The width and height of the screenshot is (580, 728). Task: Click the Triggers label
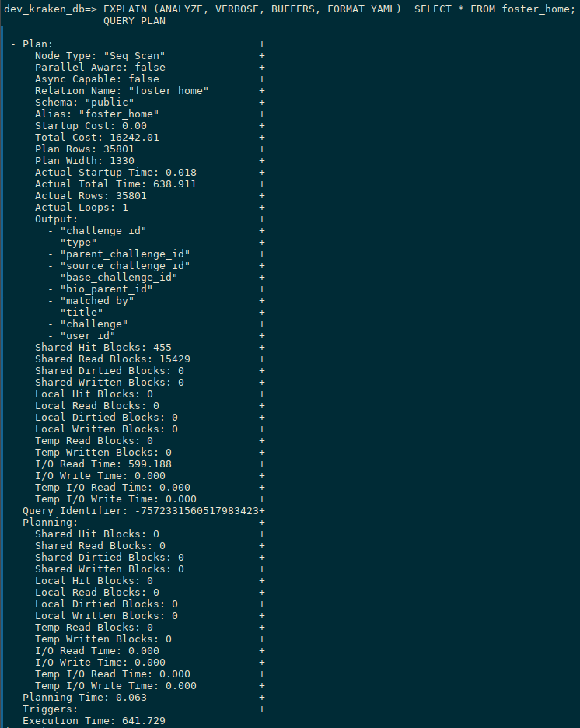(50, 709)
